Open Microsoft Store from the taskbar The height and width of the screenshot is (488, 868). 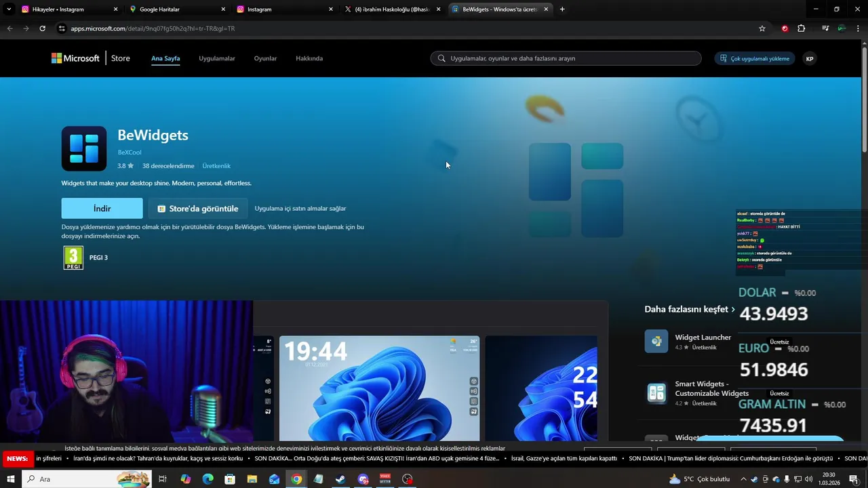(230, 479)
